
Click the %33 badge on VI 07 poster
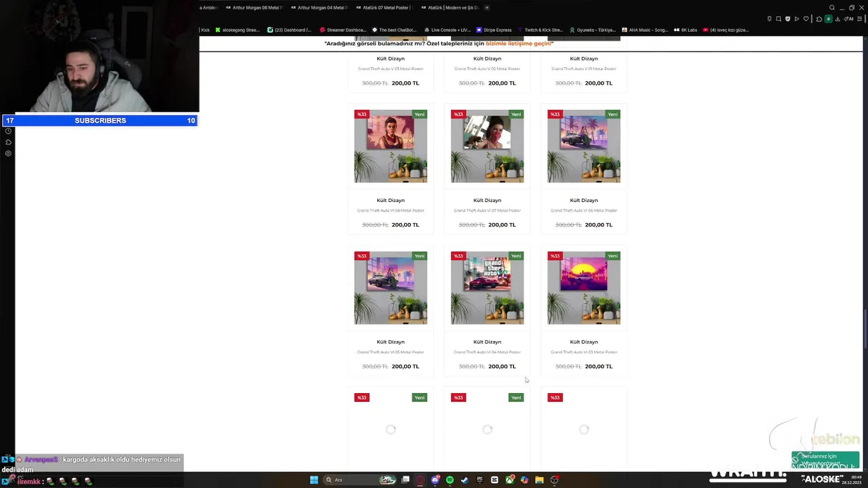tap(458, 115)
